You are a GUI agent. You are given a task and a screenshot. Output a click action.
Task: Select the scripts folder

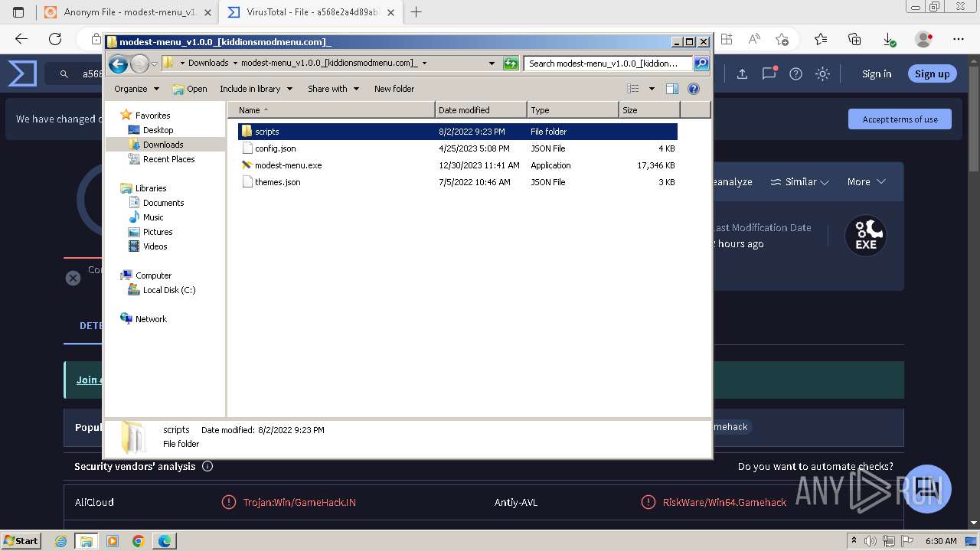(458, 132)
